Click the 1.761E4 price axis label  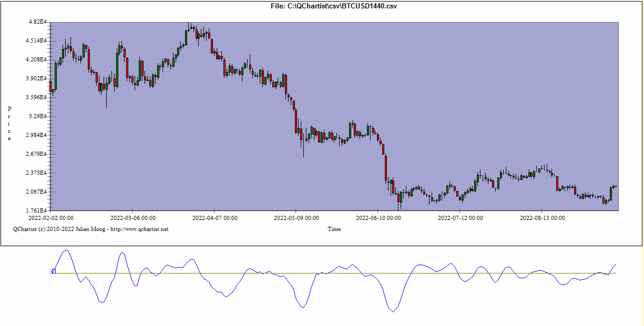pyautogui.click(x=37, y=211)
